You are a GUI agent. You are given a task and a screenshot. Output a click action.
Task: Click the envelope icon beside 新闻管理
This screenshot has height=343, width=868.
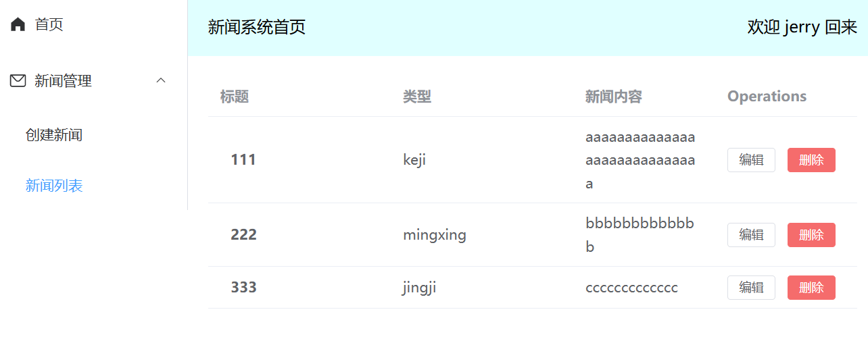coord(18,81)
